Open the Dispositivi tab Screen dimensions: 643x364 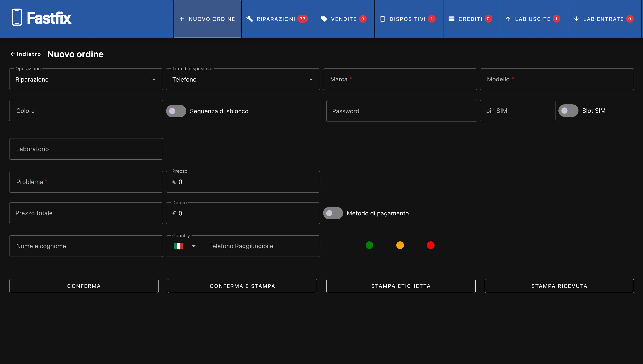click(409, 19)
